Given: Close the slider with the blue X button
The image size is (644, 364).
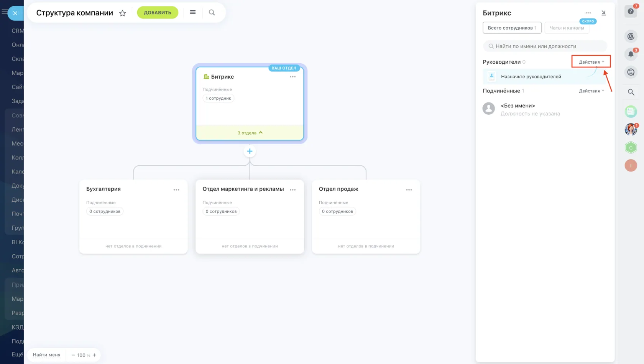Looking at the screenshot, I should (x=15, y=13).
